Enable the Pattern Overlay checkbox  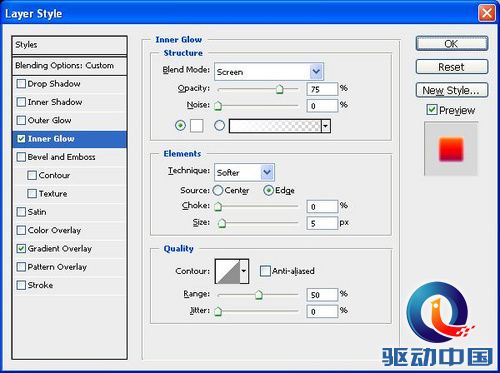point(21,267)
